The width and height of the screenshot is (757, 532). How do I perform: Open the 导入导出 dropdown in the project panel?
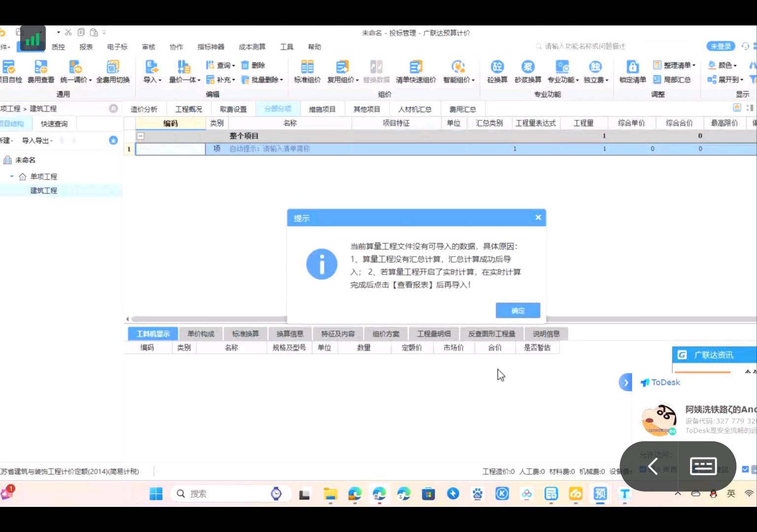(x=37, y=140)
